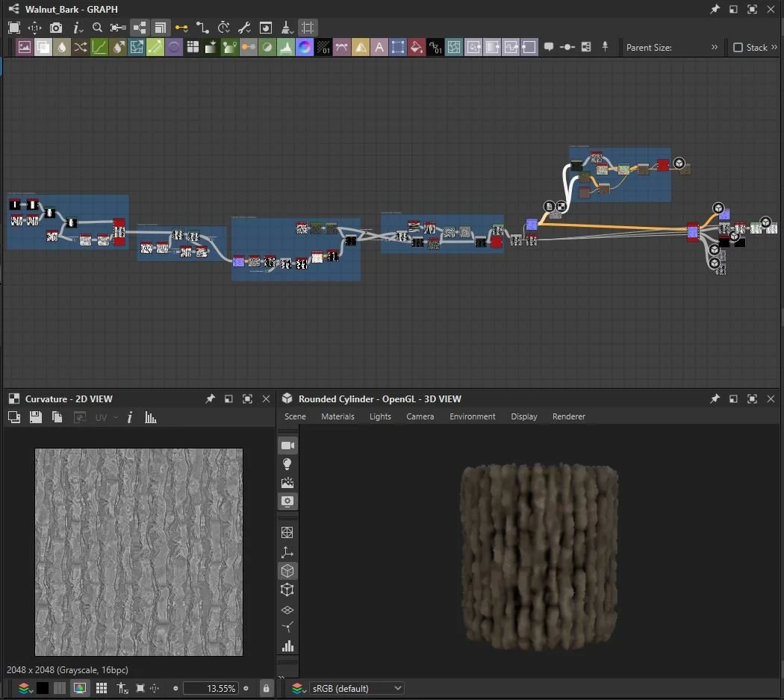The width and height of the screenshot is (784, 700).
Task: Click the wrench tools icon in graph toolbar
Action: click(244, 28)
